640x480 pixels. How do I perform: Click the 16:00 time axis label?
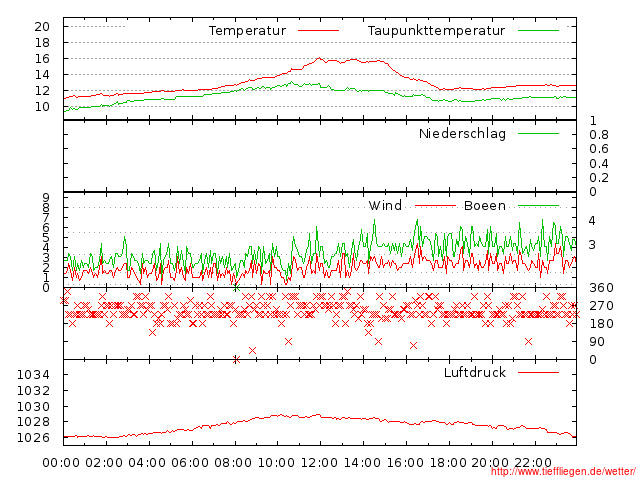coord(405,463)
